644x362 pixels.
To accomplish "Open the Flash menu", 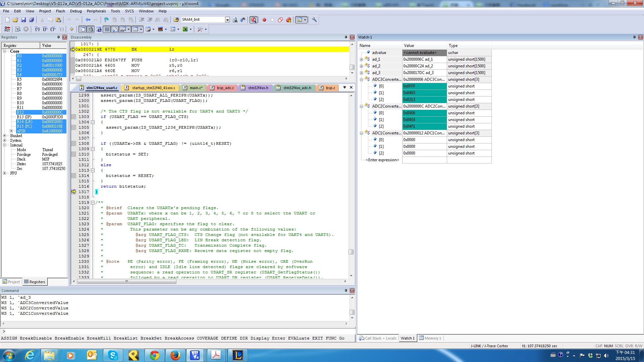I will 60,11.
